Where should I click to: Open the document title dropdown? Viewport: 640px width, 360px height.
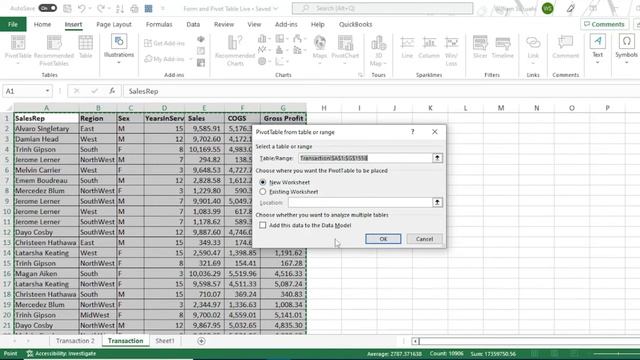tap(276, 8)
